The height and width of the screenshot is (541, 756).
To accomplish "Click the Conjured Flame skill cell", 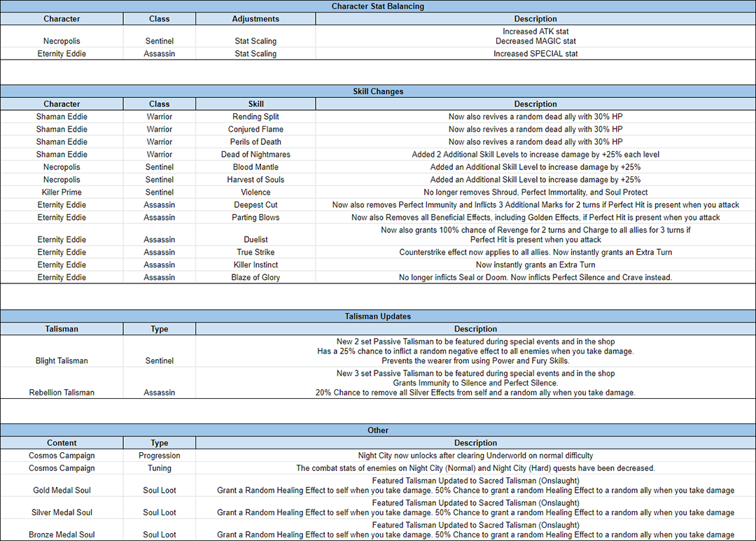I will point(255,129).
